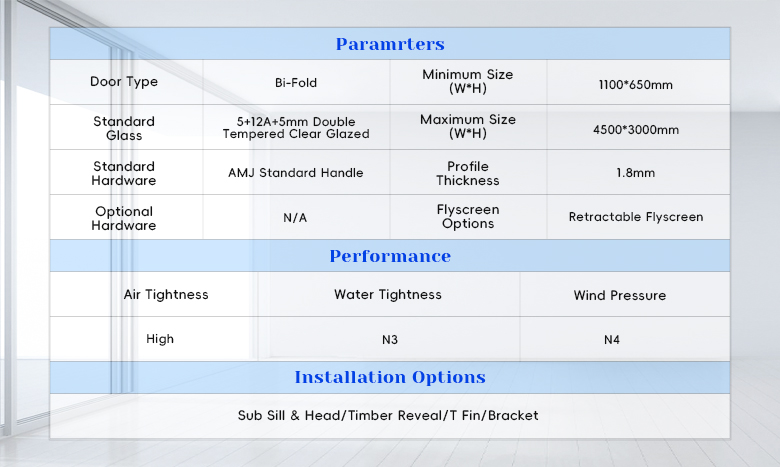
Task: Click the High air tightness value
Action: [x=160, y=339]
